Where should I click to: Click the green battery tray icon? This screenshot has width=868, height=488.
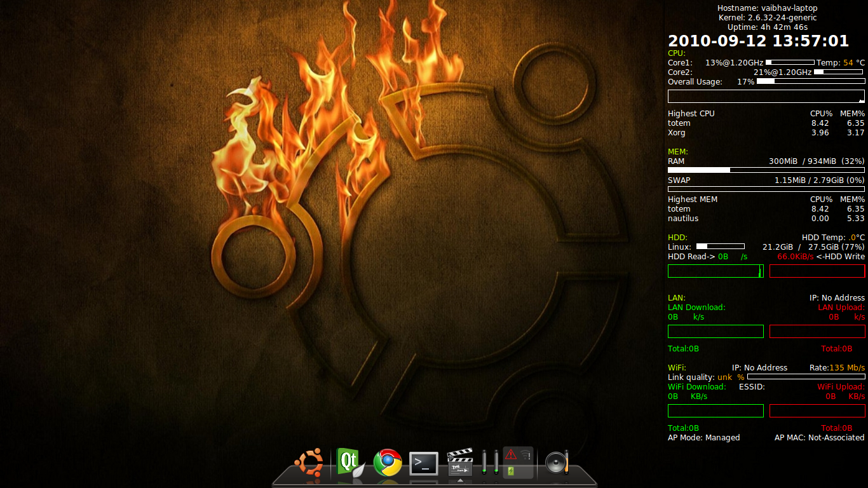(x=511, y=471)
